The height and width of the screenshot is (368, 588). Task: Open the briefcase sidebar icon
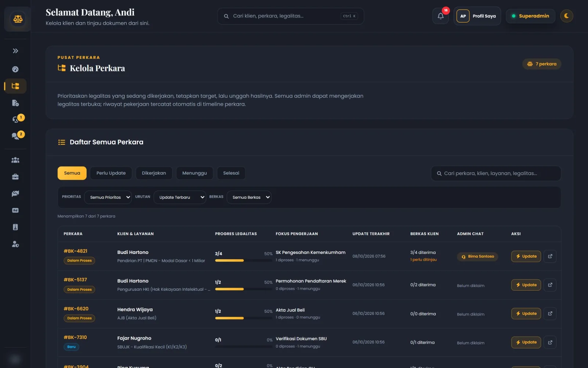click(15, 177)
